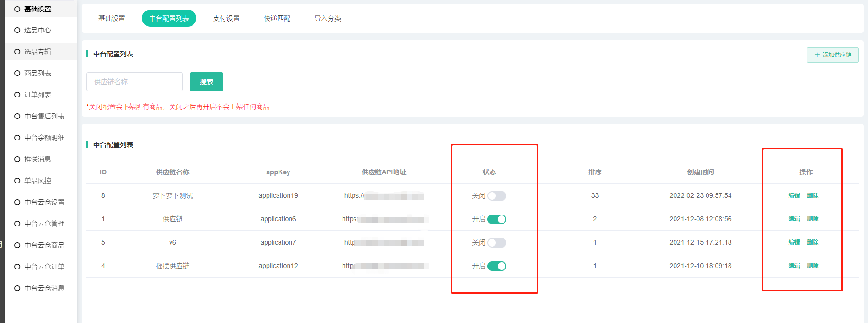Click the green 搜索 button
The height and width of the screenshot is (323, 868).
click(206, 82)
